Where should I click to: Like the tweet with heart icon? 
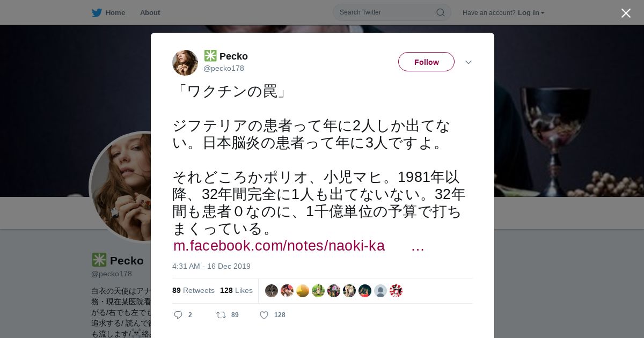point(264,315)
